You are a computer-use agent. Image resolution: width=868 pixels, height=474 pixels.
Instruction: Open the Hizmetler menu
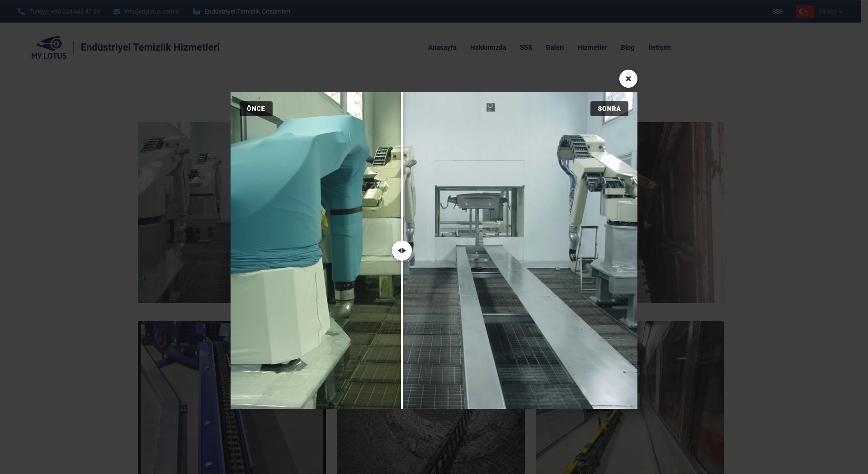pos(592,47)
